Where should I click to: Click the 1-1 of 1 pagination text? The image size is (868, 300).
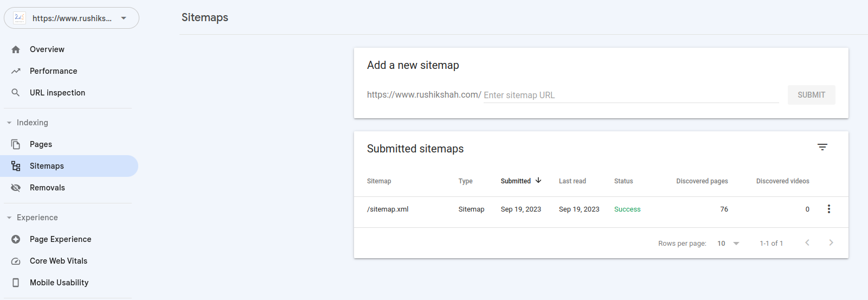(x=771, y=244)
